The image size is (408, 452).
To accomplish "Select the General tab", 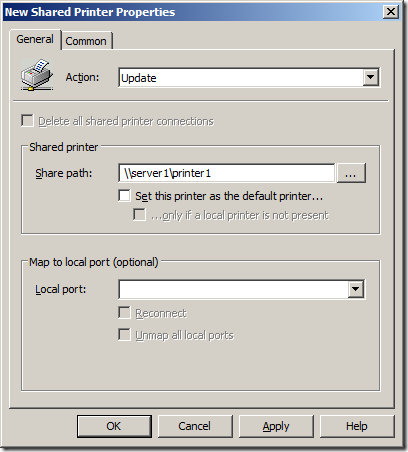I will pos(35,39).
